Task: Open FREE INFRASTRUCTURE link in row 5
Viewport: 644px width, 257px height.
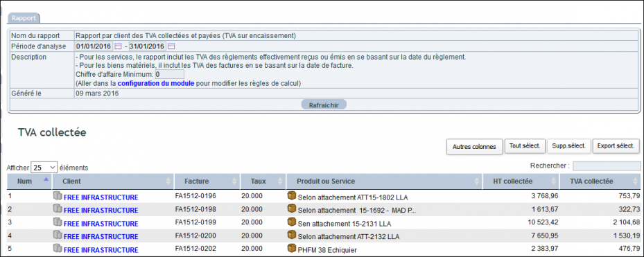Action: pyautogui.click(x=101, y=250)
